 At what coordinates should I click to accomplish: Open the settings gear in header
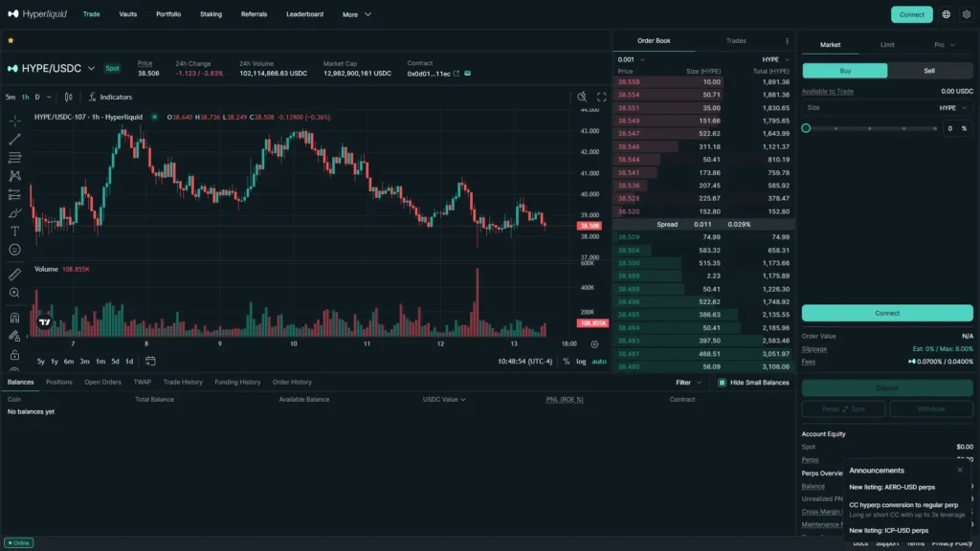click(967, 14)
